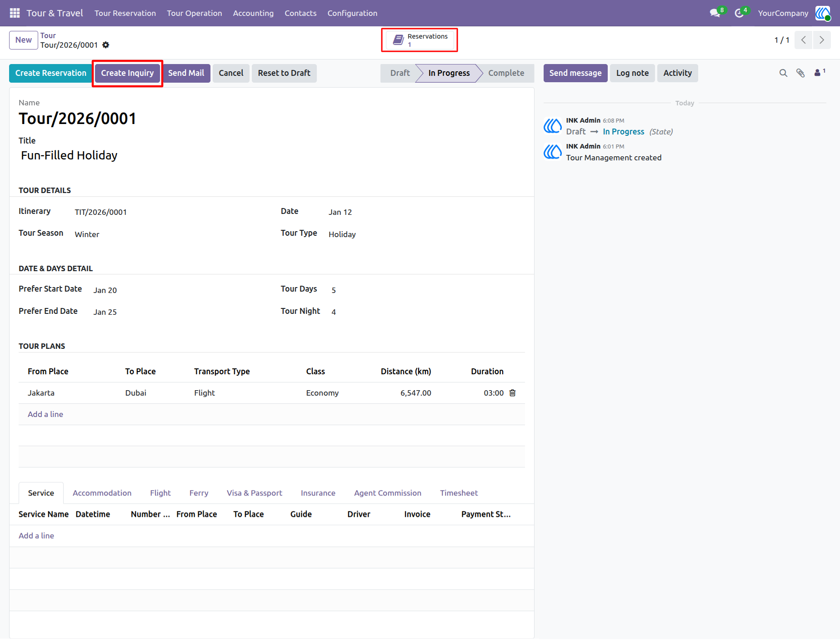Click the New record button
Screen dimensions: 840x640
pos(24,40)
